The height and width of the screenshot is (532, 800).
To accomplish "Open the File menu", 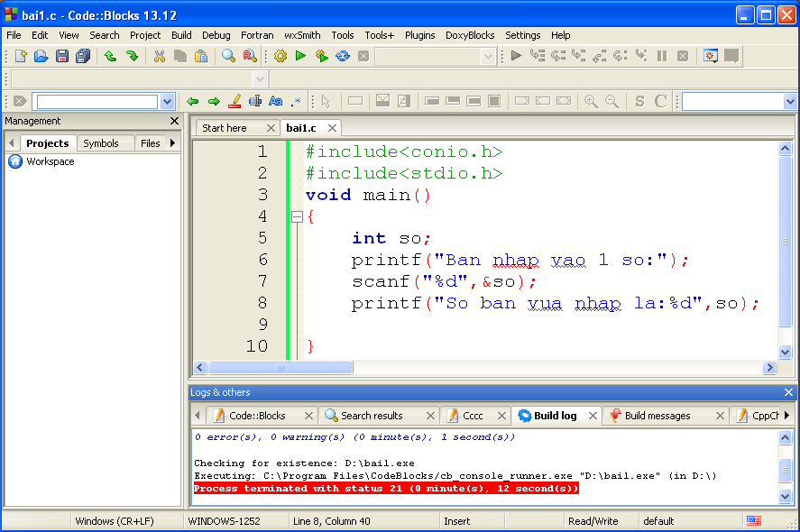I will [14, 35].
